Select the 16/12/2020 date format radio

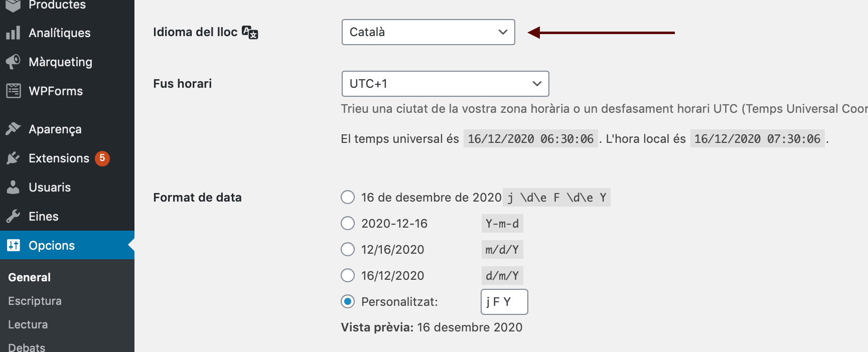[x=348, y=275]
